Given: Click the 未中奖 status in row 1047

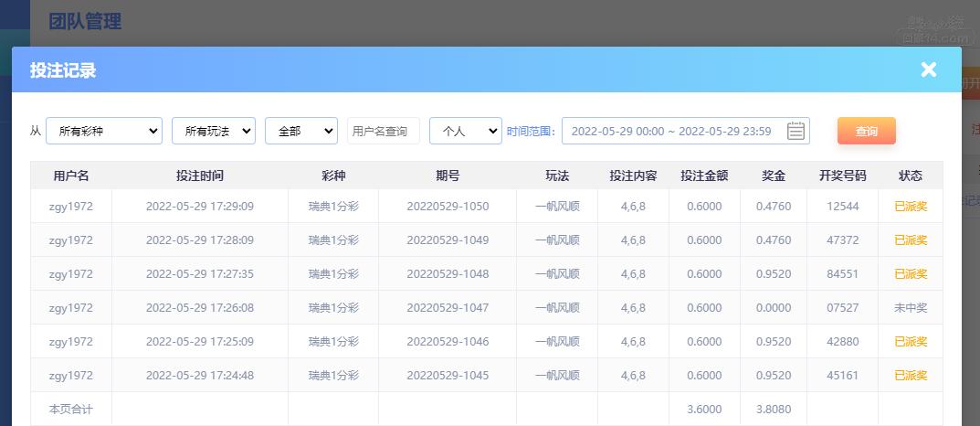Looking at the screenshot, I should 911,308.
